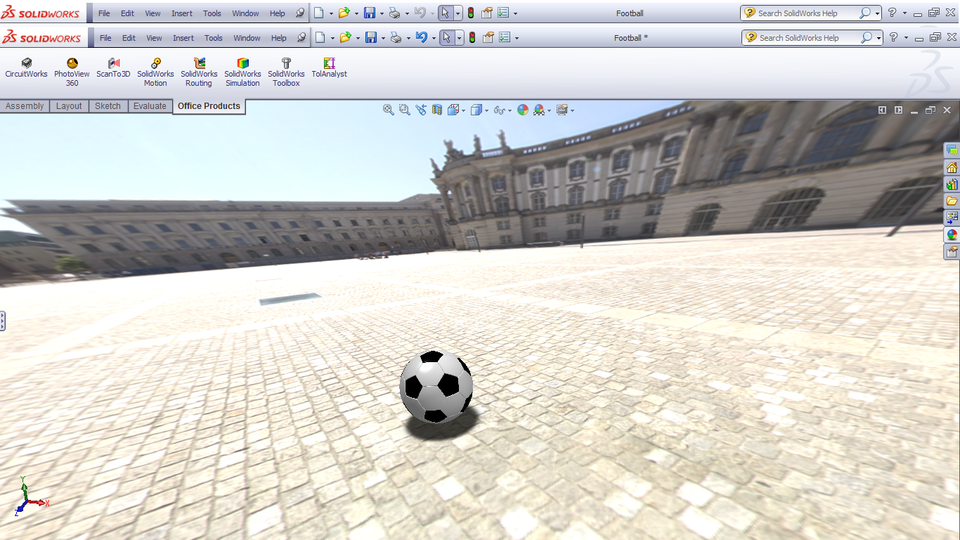Click the ScanTo3D icon
The image size is (960, 540).
[113, 68]
